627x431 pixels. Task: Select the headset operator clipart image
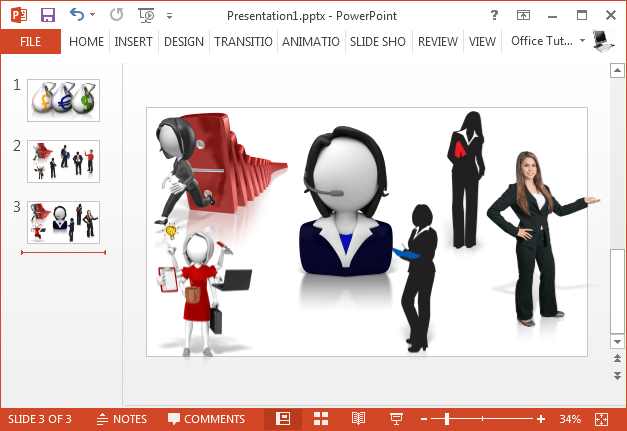[346, 201]
